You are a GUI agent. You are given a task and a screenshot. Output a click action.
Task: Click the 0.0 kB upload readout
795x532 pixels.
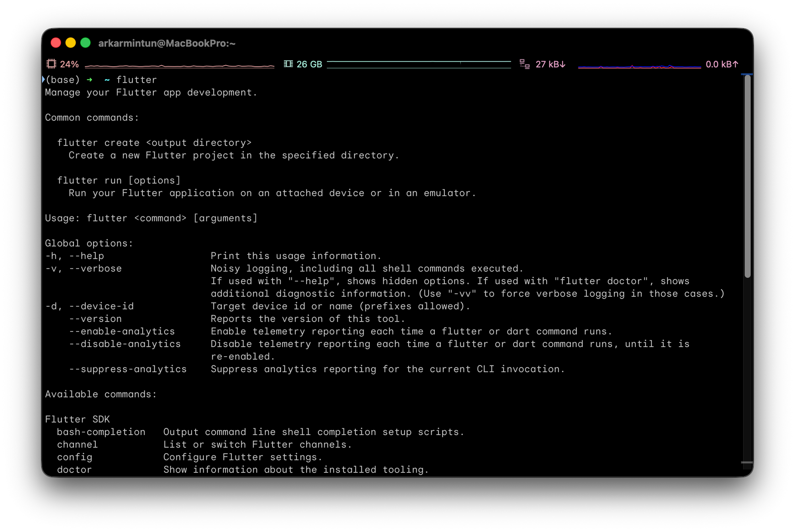(x=718, y=64)
